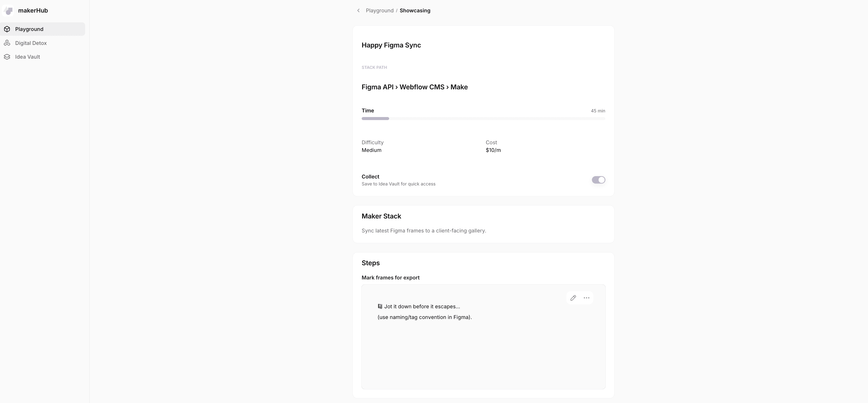Select Playground label in the sidebar

coord(29,29)
